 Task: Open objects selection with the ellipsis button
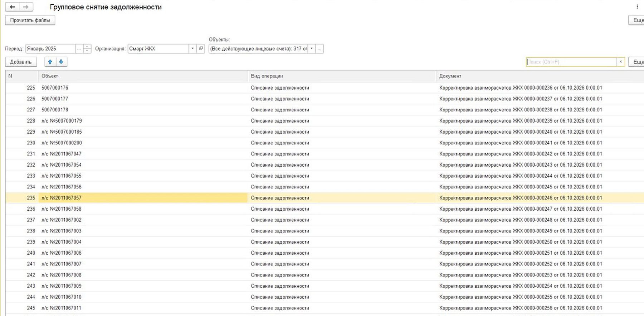(x=320, y=49)
